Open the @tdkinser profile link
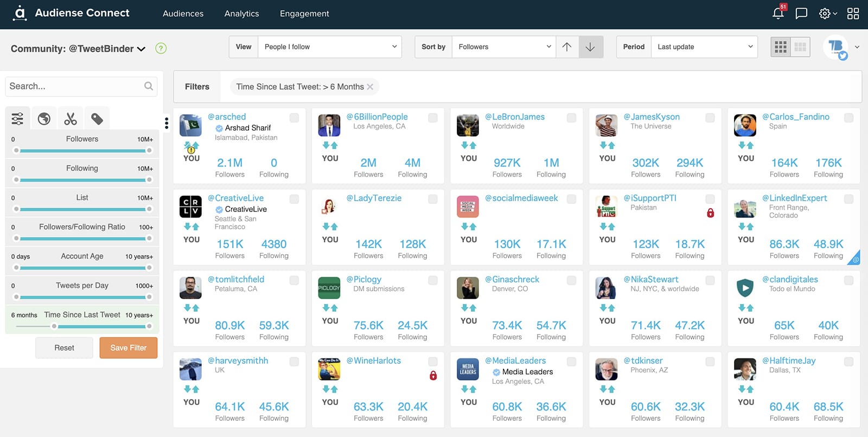The width and height of the screenshot is (868, 437). (x=643, y=361)
